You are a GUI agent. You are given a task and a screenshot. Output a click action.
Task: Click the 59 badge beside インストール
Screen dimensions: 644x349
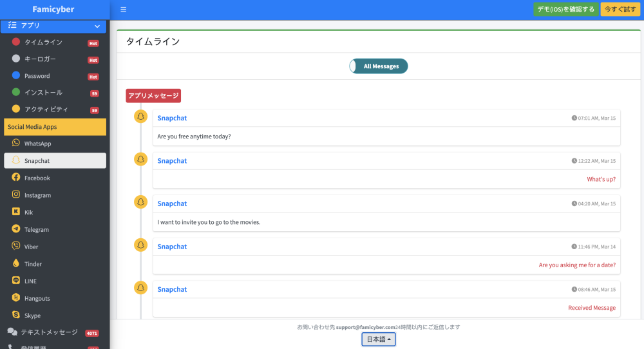point(95,93)
